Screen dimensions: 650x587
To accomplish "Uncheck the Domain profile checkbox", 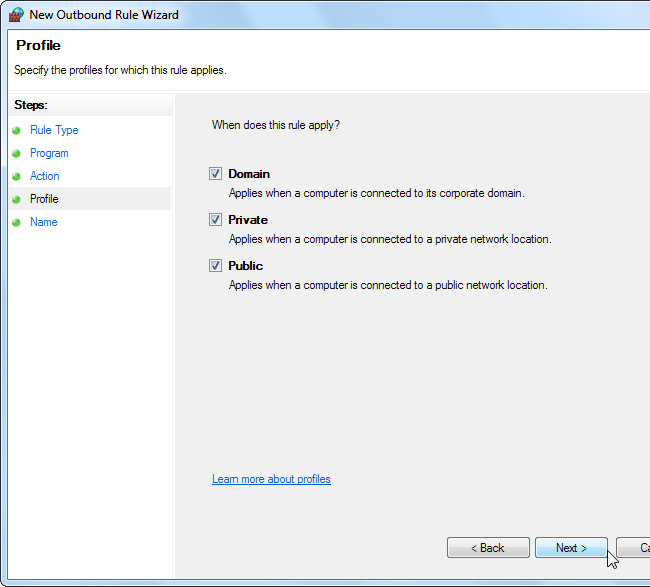I will pyautogui.click(x=215, y=173).
